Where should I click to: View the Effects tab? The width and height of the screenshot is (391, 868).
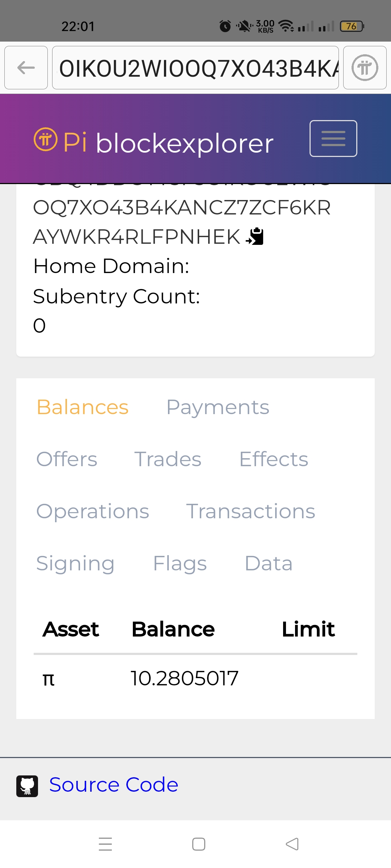[274, 459]
